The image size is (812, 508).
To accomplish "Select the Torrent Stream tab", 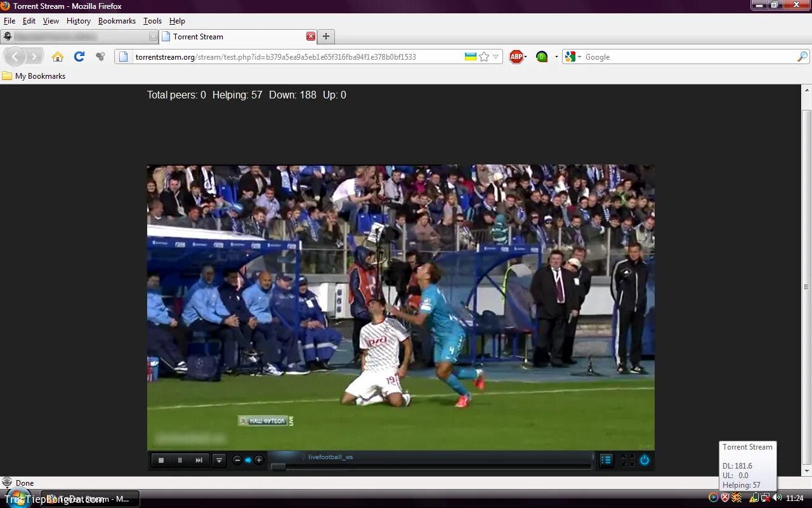I will 238,37.
